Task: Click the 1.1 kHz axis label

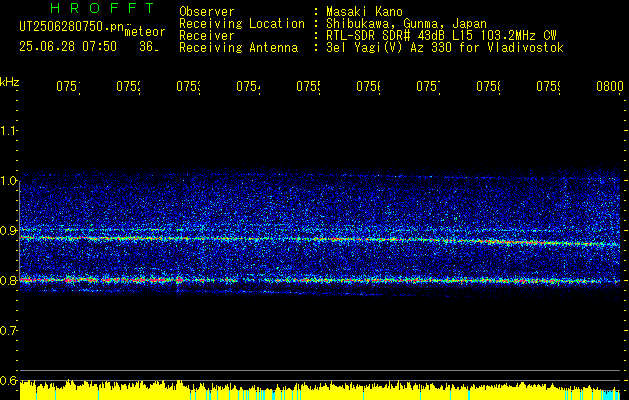Action: tap(8, 131)
